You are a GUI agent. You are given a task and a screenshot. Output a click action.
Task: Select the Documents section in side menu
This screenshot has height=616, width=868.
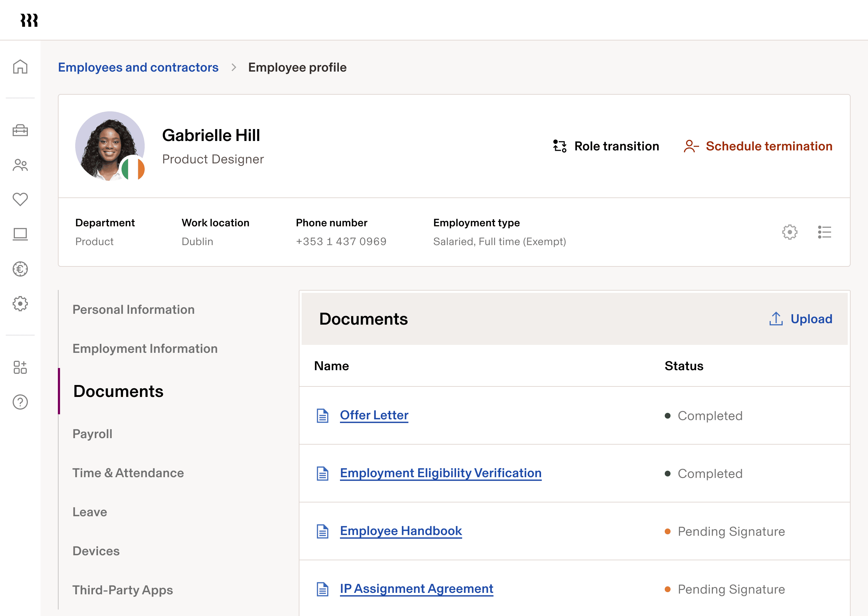[118, 391]
